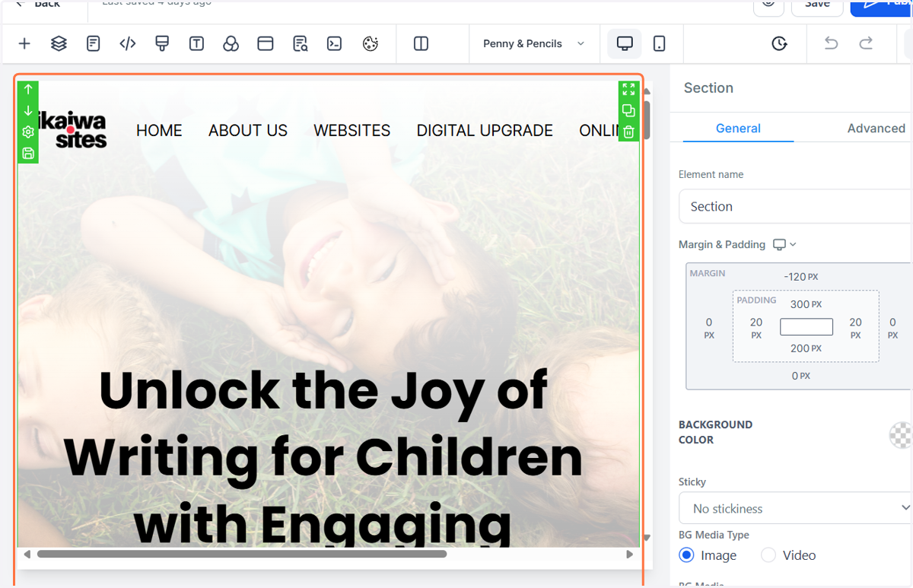Click WEBSITES in the page navigation
This screenshot has width=913, height=588.
[352, 131]
